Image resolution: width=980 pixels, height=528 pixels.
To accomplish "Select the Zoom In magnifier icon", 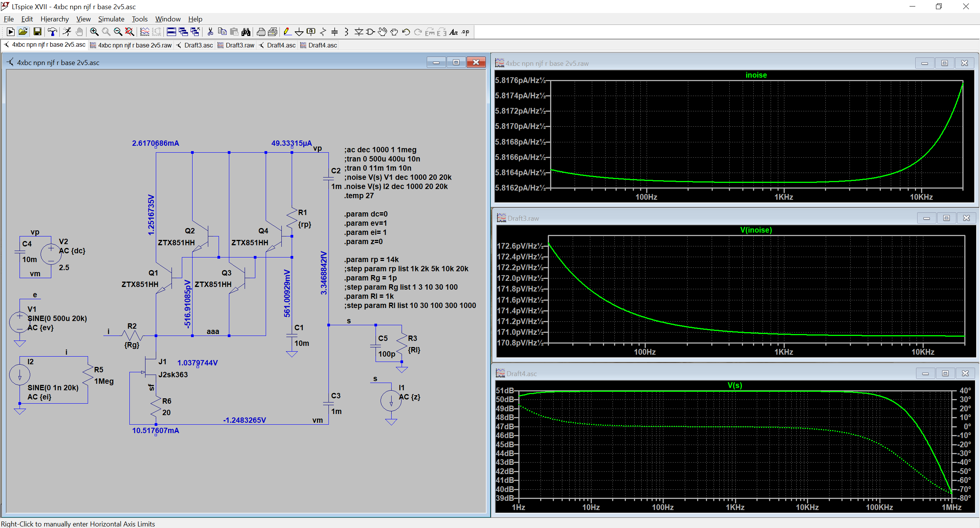I will (94, 32).
